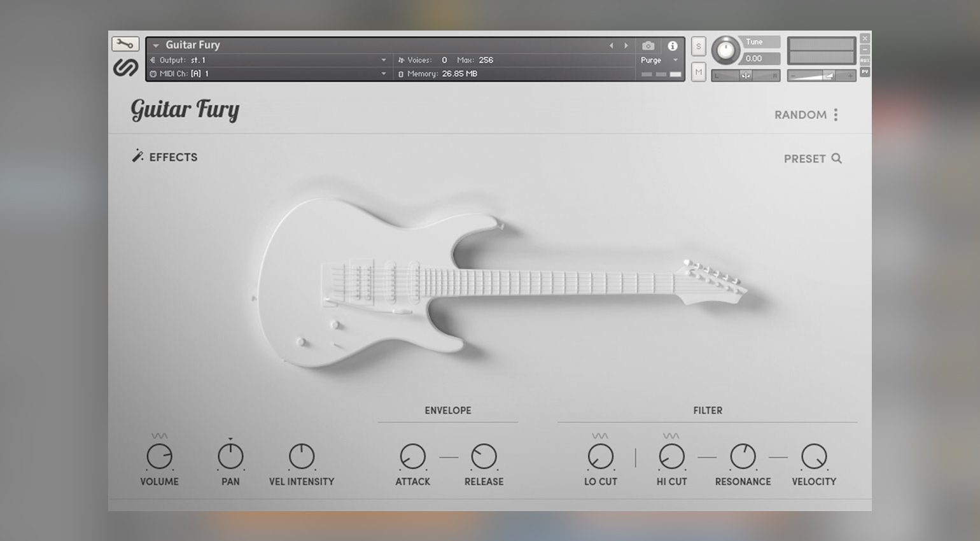The image size is (980, 541).
Task: Click the next instrument arrow
Action: [x=626, y=46]
